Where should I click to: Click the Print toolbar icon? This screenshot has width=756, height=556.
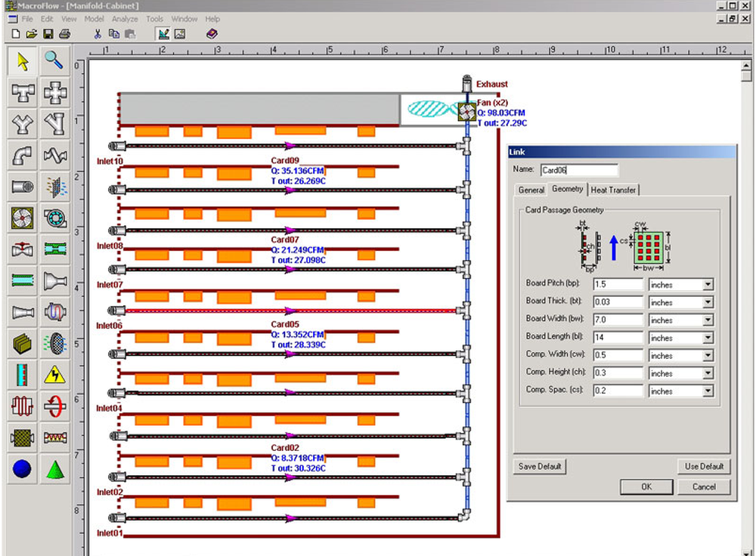coord(64,34)
